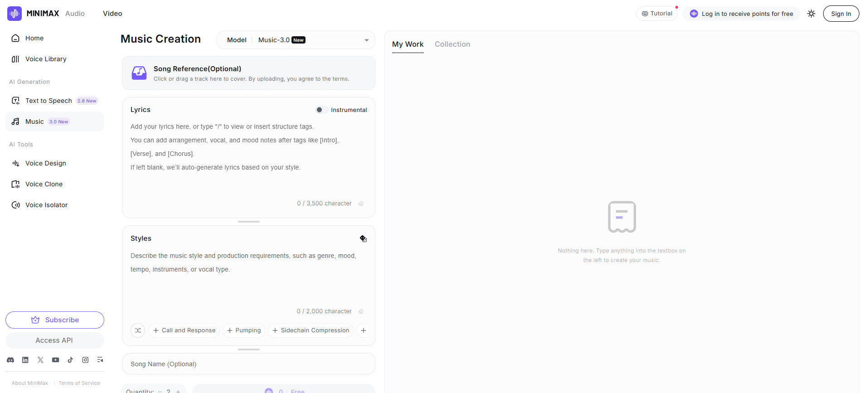Image resolution: width=868 pixels, height=393 pixels.
Task: Go to Home in the sidebar
Action: 55,38
